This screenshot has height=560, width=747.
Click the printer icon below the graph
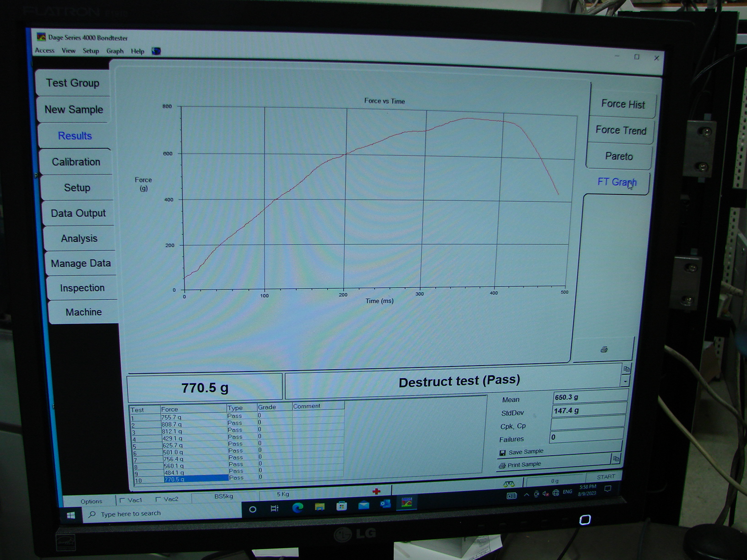(604, 350)
